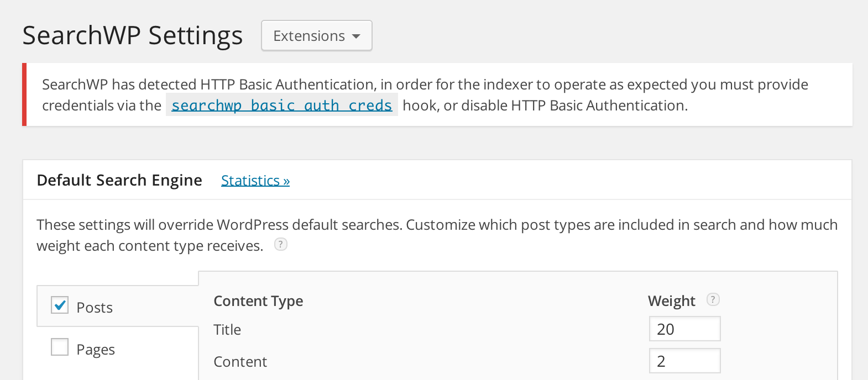868x380 pixels.
Task: Check the Pages checkbox
Action: click(x=60, y=347)
